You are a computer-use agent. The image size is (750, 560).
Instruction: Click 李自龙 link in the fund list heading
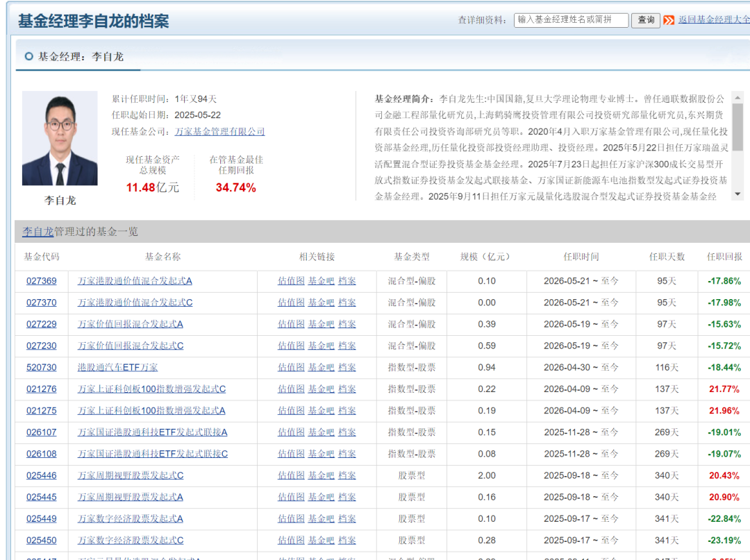[37, 232]
